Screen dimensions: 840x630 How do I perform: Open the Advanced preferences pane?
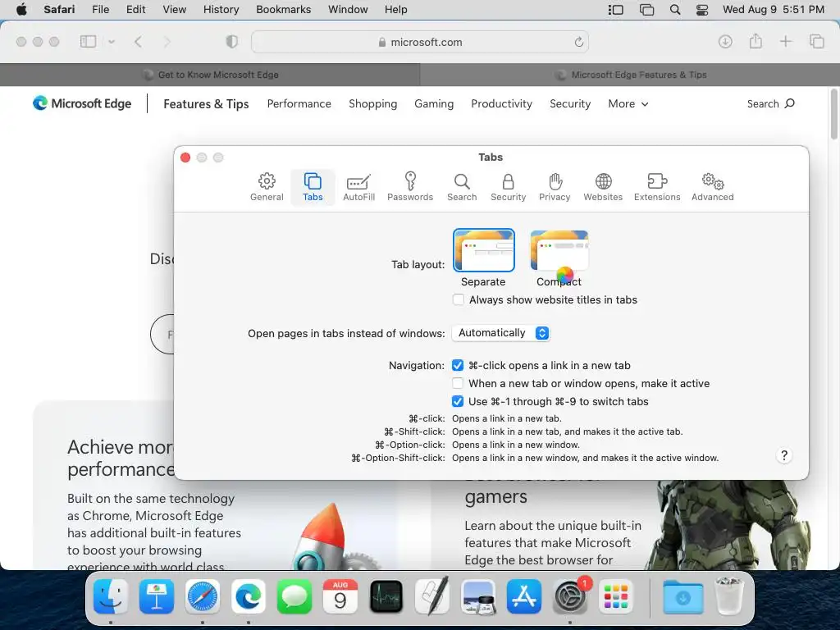click(x=713, y=187)
